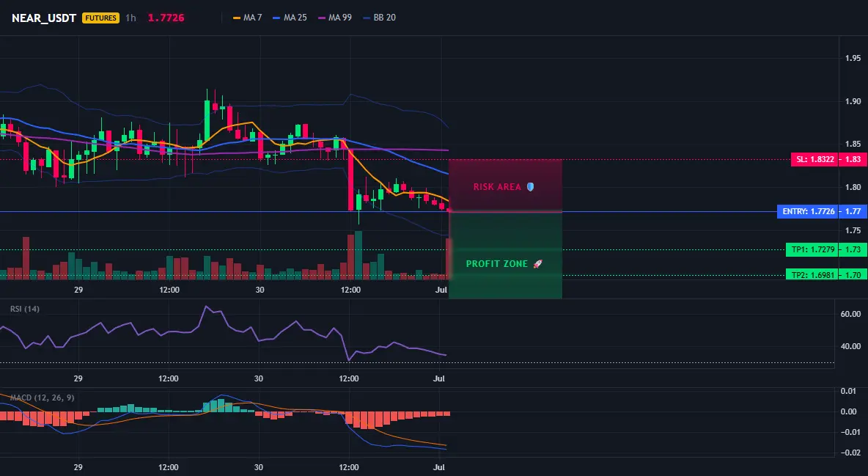
Task: Click the SL: 1.8322 price tag
Action: (x=816, y=160)
